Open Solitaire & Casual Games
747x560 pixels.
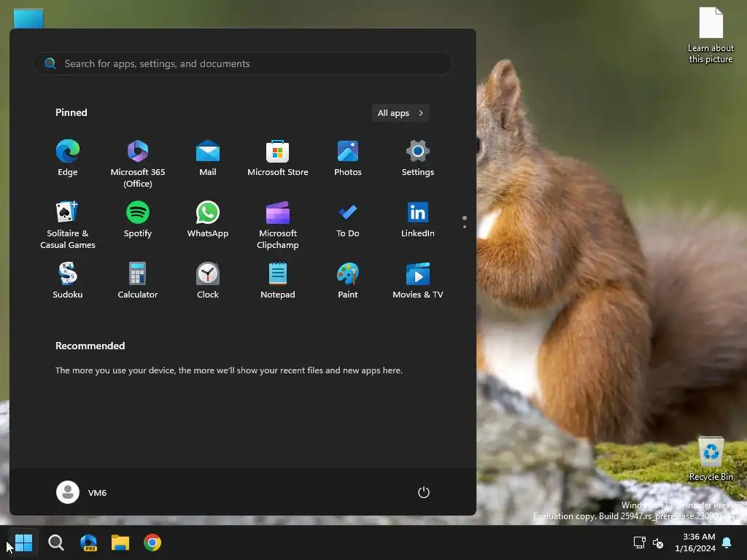(68, 225)
